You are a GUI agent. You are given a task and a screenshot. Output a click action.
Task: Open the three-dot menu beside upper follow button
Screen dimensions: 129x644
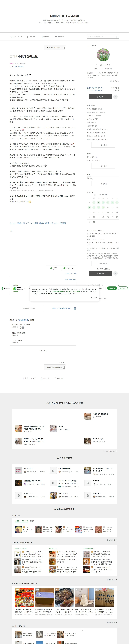coord(115,97)
